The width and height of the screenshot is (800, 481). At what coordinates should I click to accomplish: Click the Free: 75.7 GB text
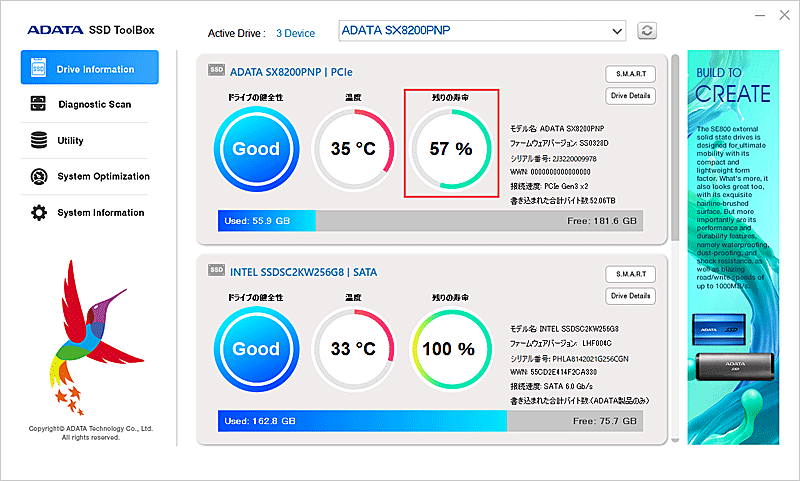(605, 421)
